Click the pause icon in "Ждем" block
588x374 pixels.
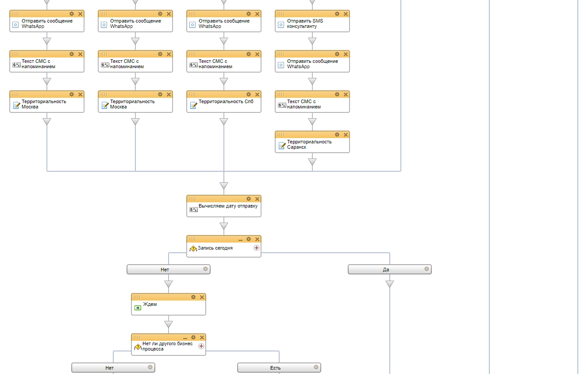[x=138, y=308]
